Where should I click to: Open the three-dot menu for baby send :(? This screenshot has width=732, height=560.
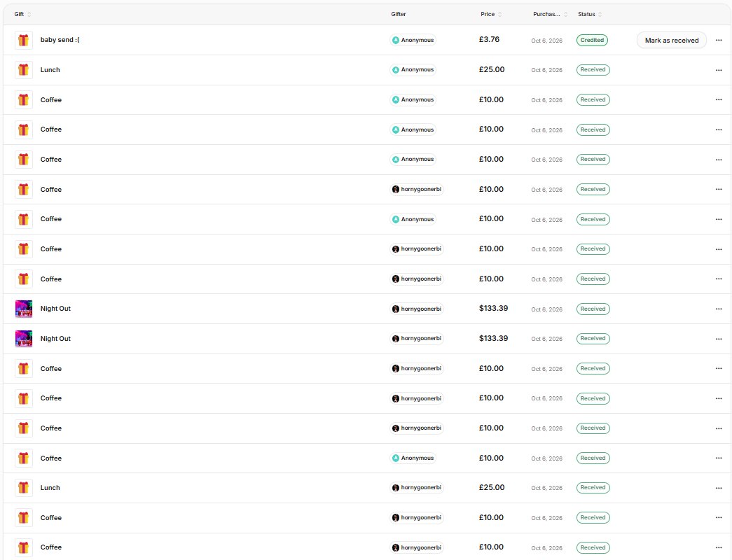click(x=719, y=40)
